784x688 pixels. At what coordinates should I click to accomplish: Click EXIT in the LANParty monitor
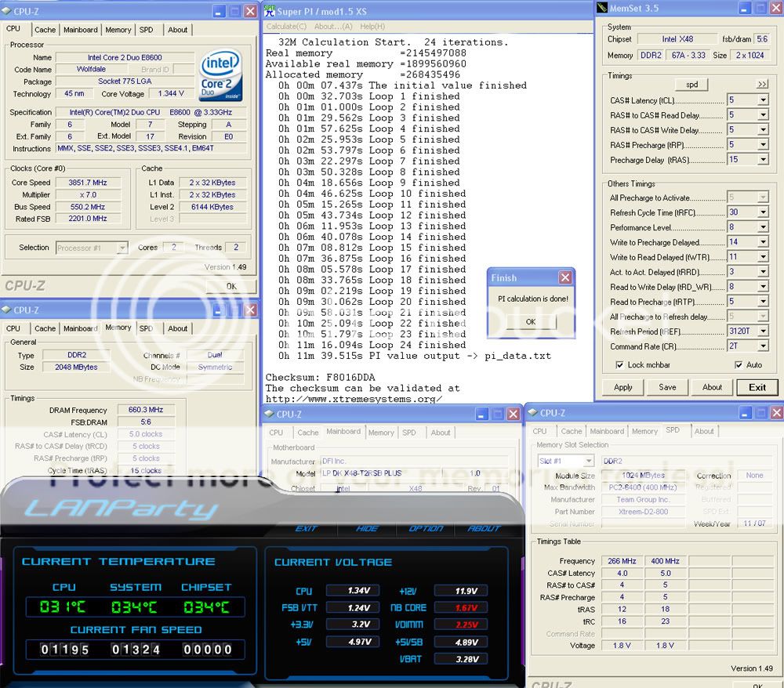(x=306, y=529)
